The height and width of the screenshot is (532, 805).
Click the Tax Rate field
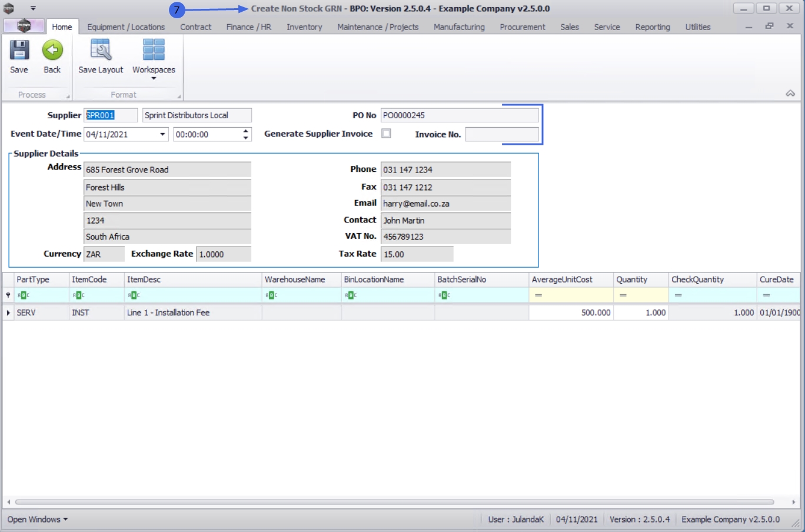tap(417, 254)
